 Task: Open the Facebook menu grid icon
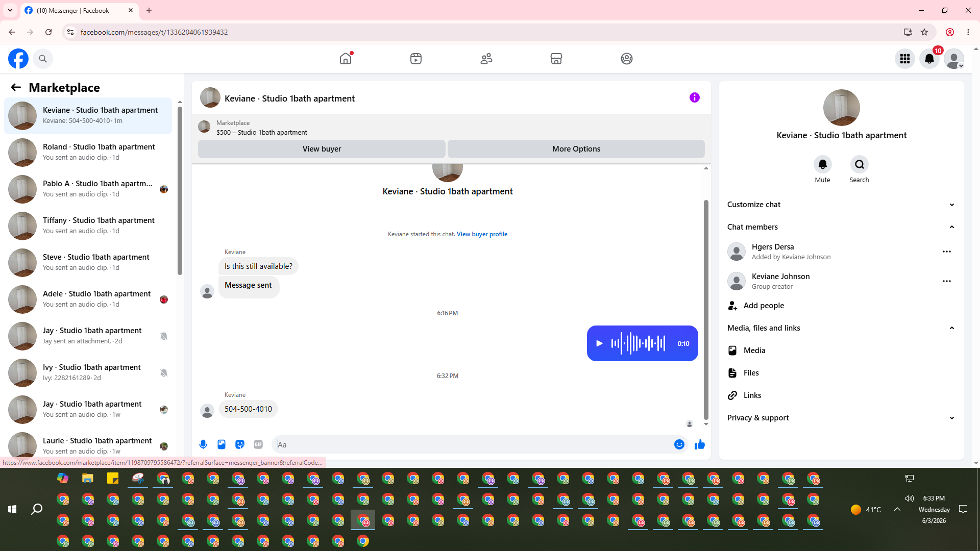(905, 59)
